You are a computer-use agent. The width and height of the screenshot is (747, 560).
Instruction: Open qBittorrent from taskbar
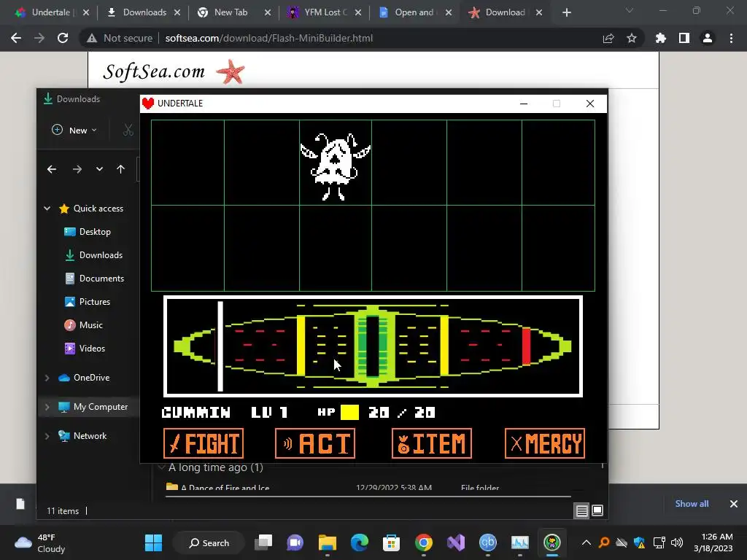488,542
